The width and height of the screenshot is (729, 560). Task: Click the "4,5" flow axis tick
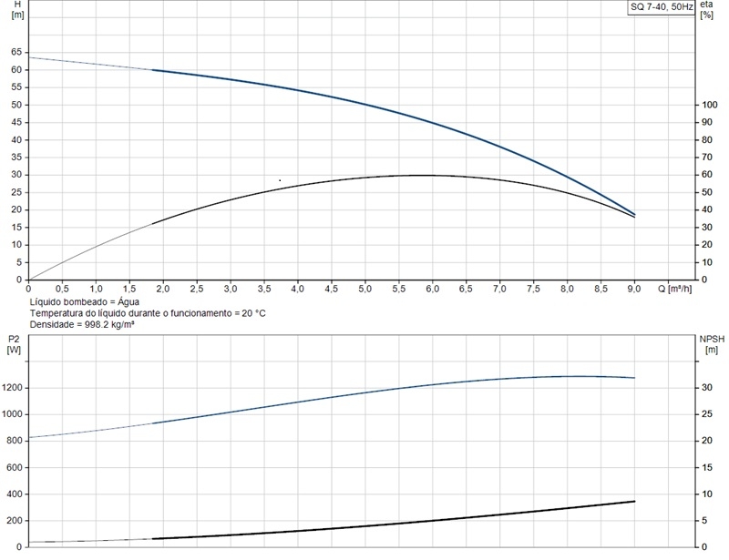[331, 289]
